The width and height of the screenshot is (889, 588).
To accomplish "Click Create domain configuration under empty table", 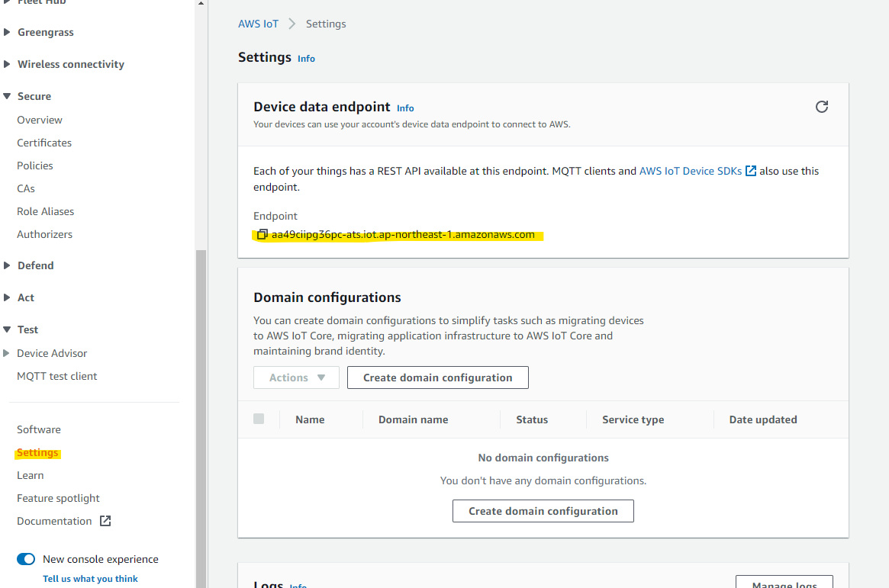I will (543, 511).
